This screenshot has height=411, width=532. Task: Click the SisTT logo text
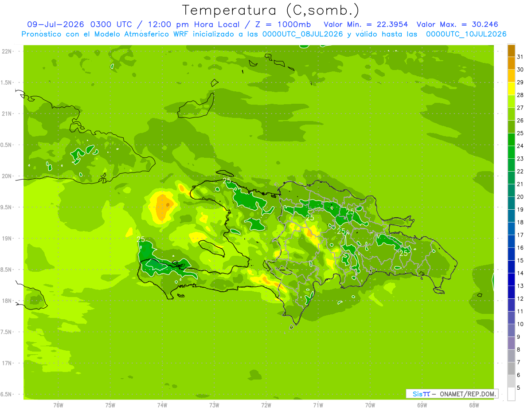click(421, 394)
